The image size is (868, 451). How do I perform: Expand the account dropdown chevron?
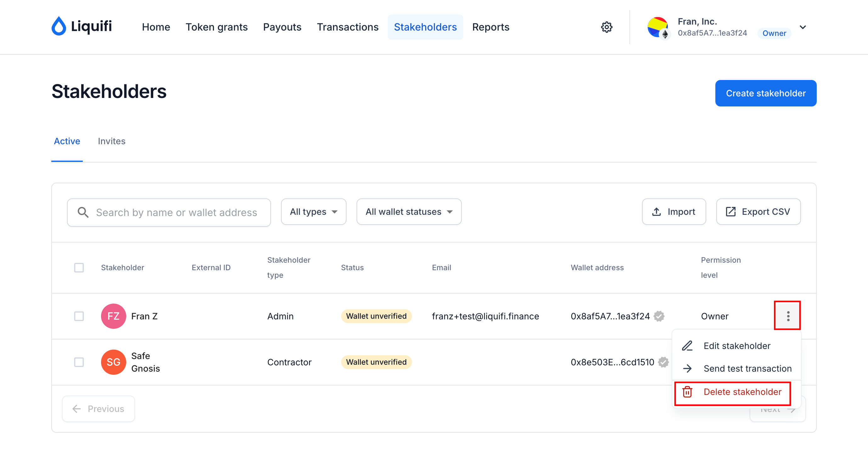[x=803, y=27]
